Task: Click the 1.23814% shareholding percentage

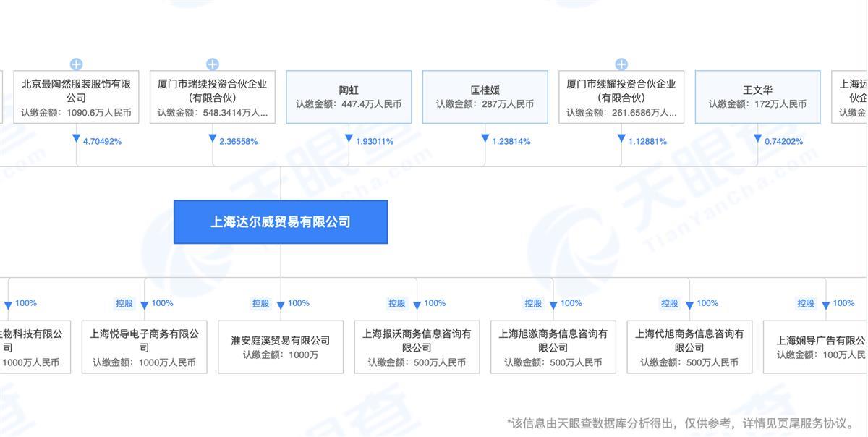Action: [511, 141]
